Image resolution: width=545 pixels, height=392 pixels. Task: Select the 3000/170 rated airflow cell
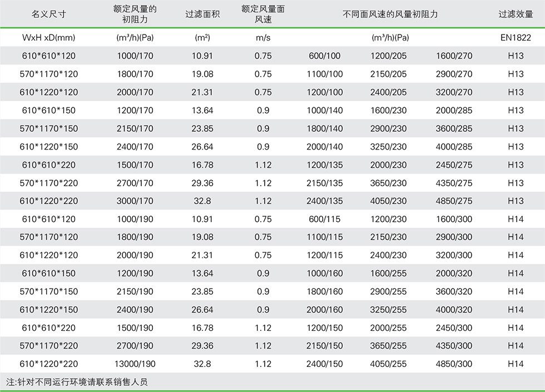pyautogui.click(x=135, y=201)
